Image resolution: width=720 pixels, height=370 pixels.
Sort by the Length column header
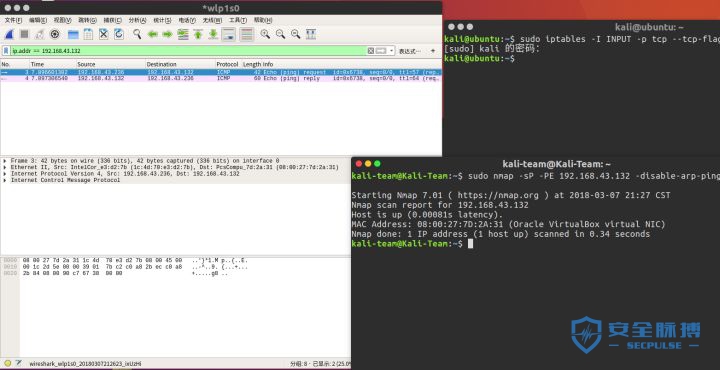click(251, 64)
